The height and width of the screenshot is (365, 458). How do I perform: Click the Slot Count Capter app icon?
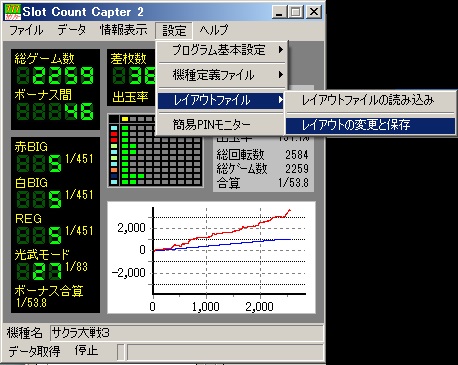13,12
